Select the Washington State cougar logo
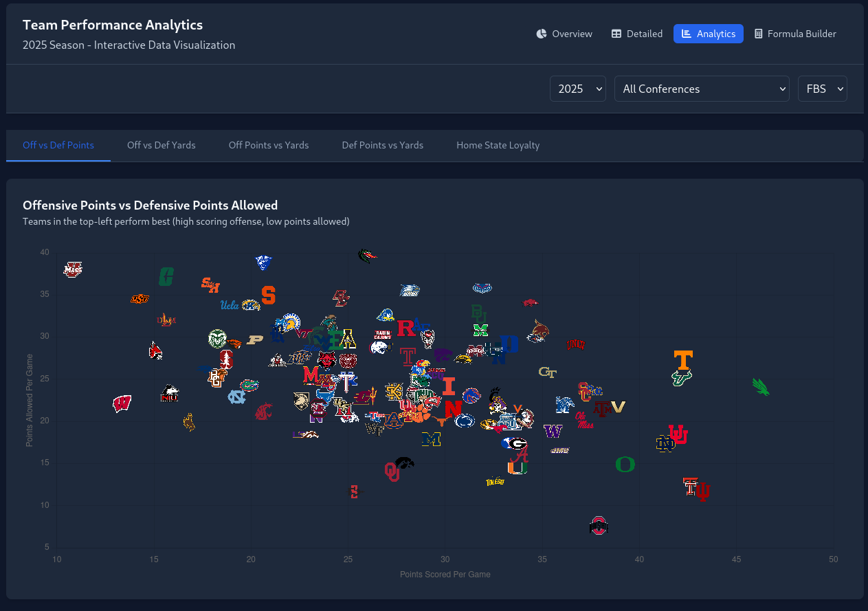The height and width of the screenshot is (611, 868). coord(264,412)
